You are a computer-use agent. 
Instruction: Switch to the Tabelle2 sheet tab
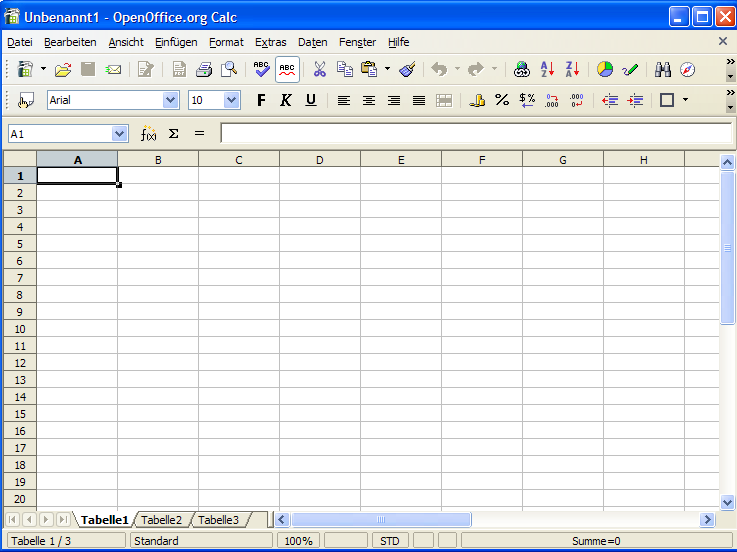click(162, 520)
